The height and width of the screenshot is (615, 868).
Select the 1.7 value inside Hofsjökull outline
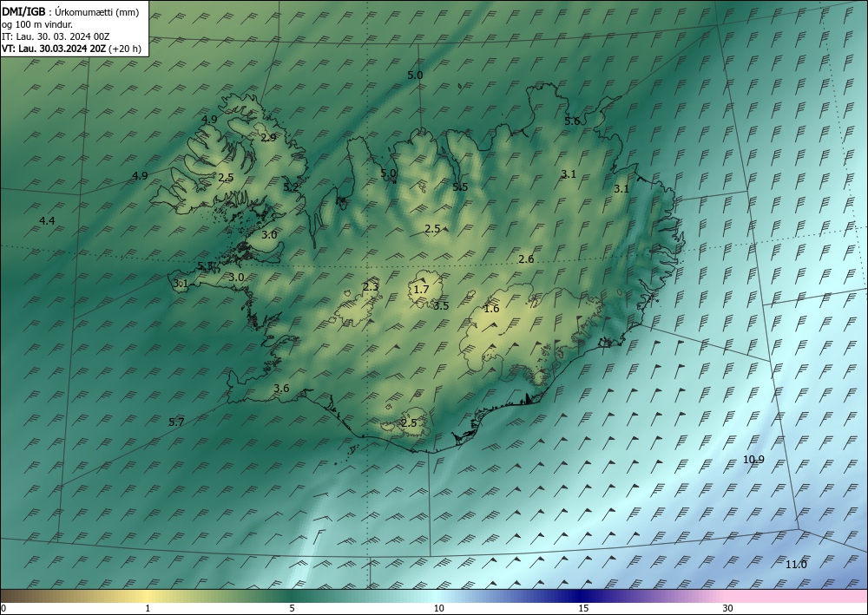coord(421,289)
